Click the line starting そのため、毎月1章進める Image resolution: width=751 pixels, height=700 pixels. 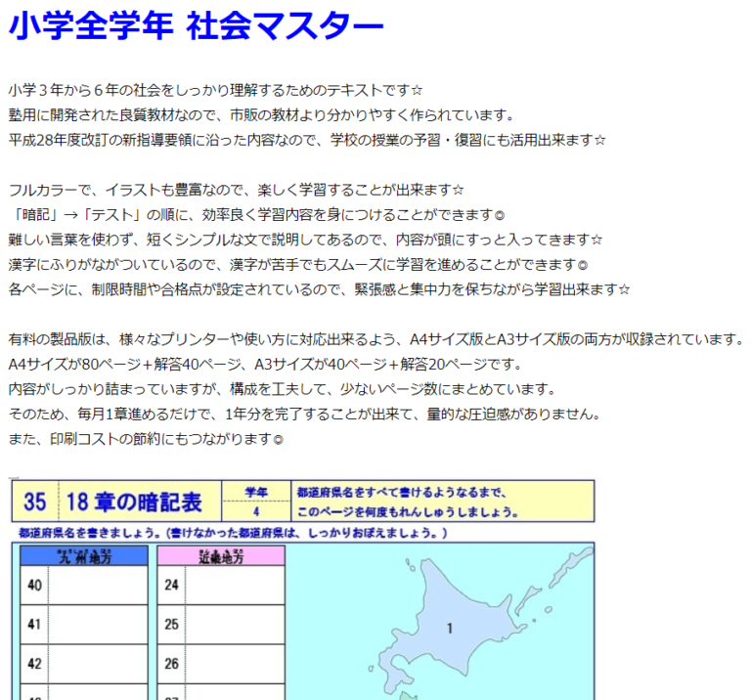(x=305, y=414)
